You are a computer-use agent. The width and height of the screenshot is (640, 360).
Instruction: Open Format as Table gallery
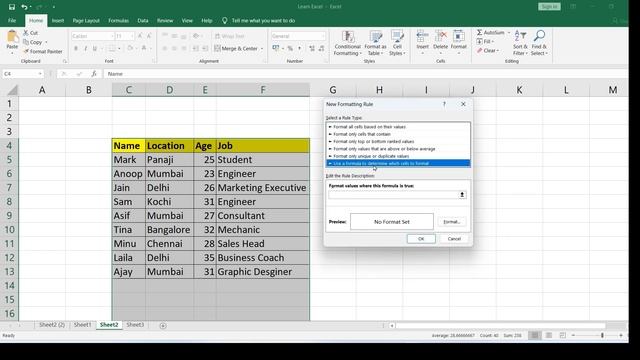375,43
